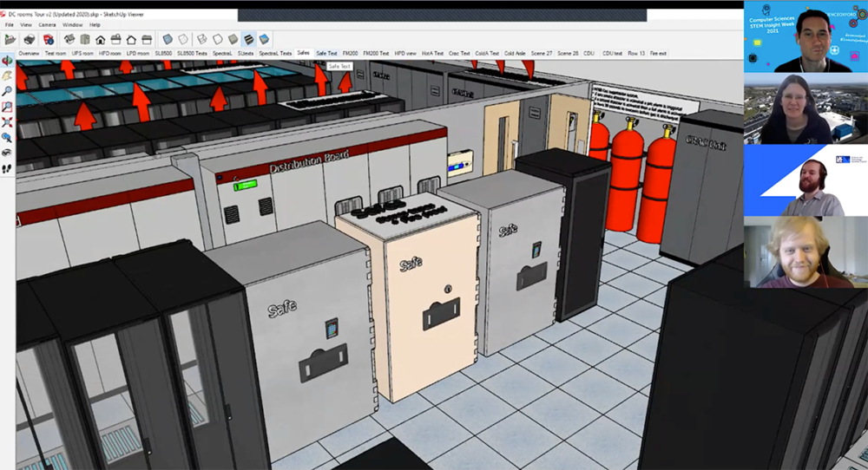Select the Zoom Extents tool
This screenshot has width=868, height=470.
point(7,122)
